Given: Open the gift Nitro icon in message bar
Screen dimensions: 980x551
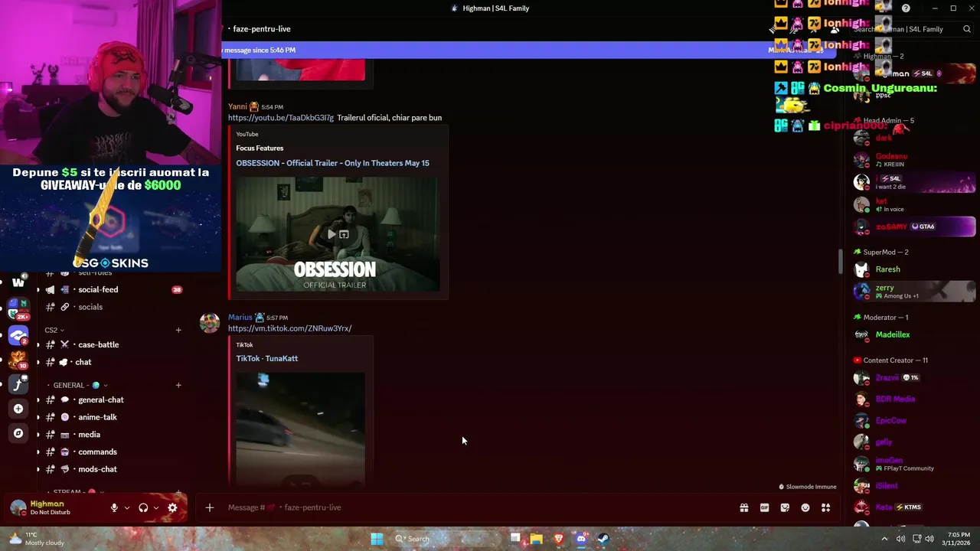Looking at the screenshot, I should tap(743, 507).
